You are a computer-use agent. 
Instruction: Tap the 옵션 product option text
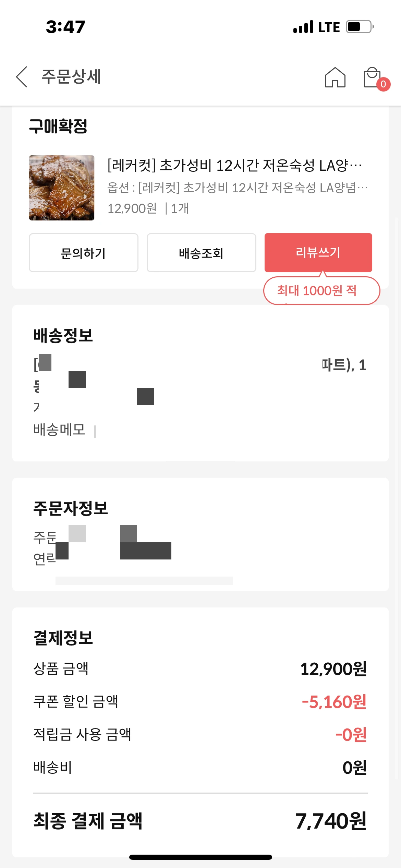coord(237,188)
